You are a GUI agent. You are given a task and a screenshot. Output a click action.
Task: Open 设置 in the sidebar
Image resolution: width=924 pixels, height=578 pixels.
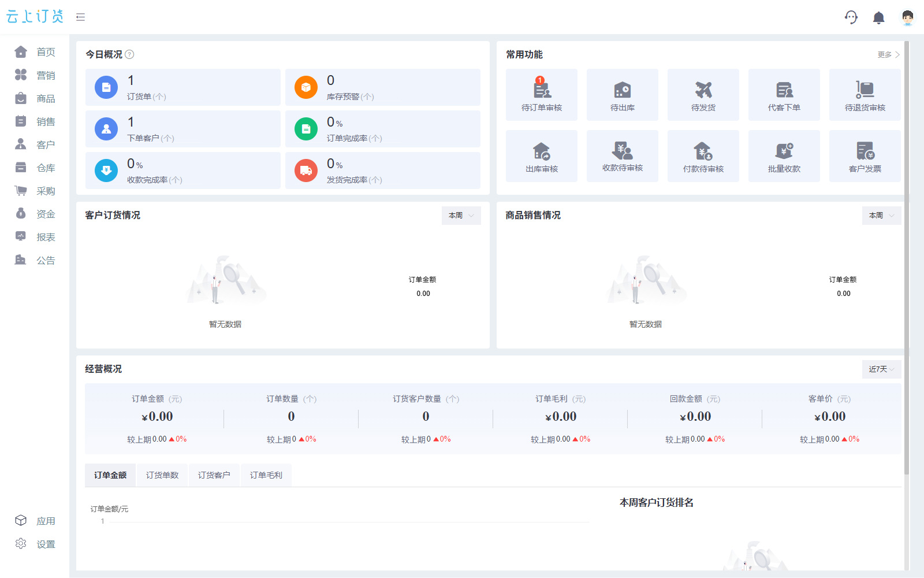(35, 544)
